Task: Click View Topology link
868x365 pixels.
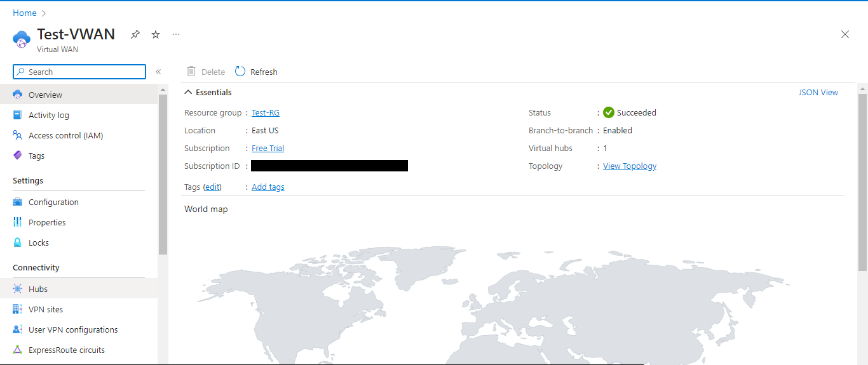Action: point(630,166)
